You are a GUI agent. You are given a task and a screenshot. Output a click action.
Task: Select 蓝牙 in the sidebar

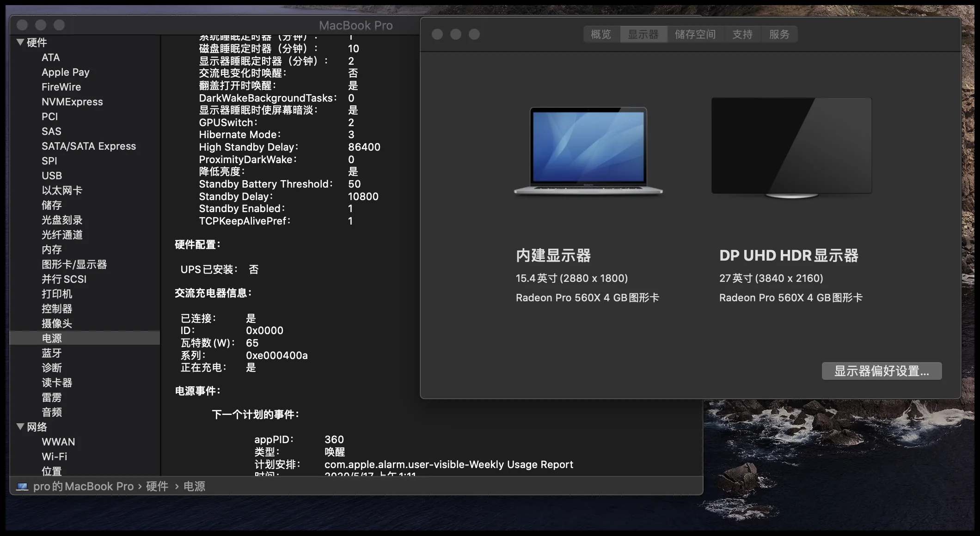pos(51,353)
